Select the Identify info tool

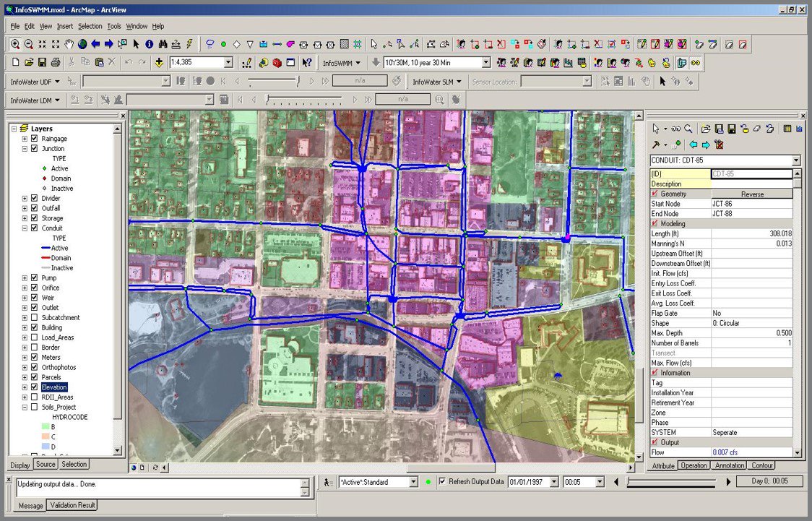[149, 45]
